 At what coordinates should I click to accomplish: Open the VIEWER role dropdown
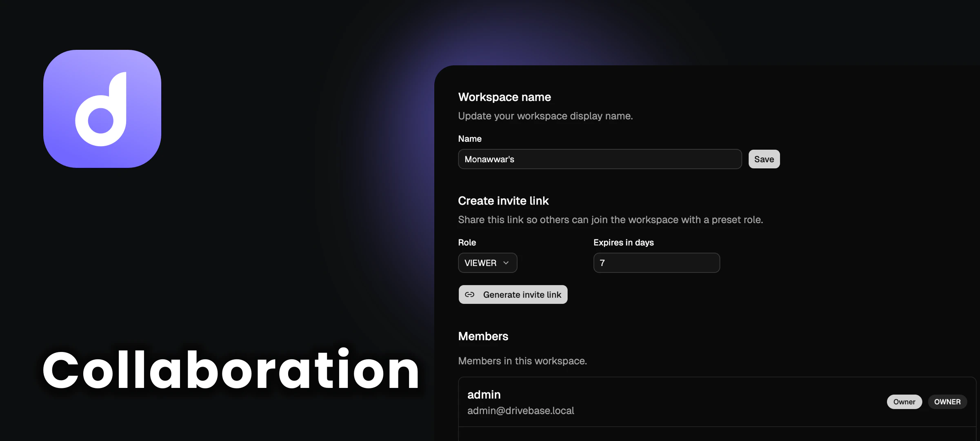[x=487, y=263]
